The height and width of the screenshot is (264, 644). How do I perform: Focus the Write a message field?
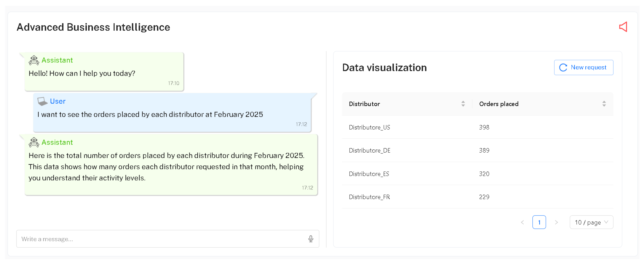[160, 239]
